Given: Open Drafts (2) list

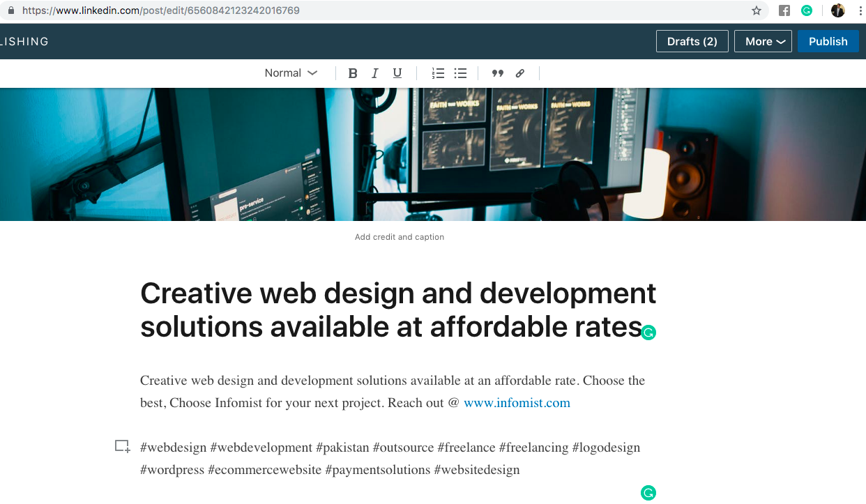Looking at the screenshot, I should [x=692, y=41].
